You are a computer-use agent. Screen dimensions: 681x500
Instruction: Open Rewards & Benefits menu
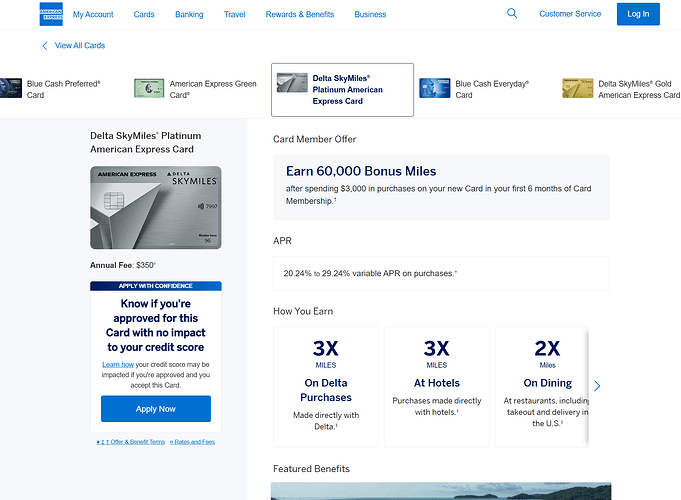tap(300, 15)
